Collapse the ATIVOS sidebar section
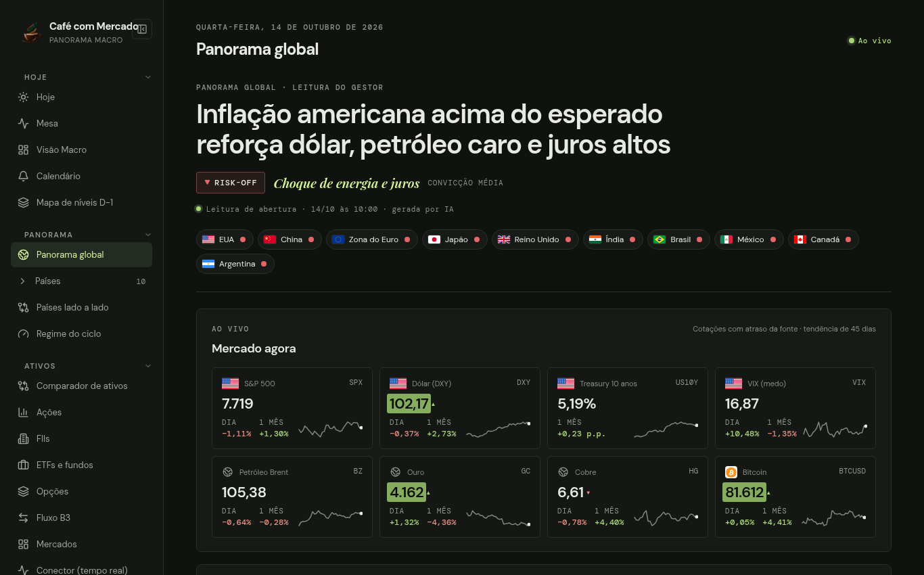Screen dimensions: 924x575 [148, 366]
